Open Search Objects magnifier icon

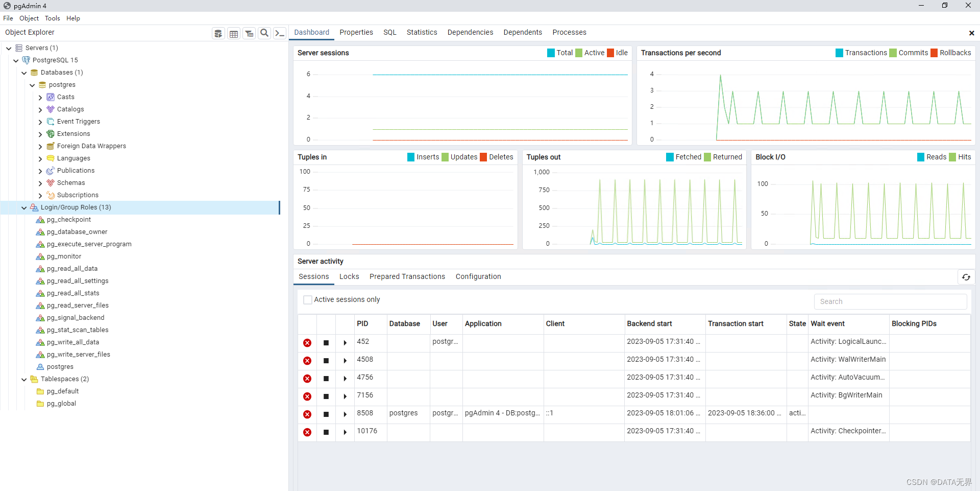click(x=264, y=33)
